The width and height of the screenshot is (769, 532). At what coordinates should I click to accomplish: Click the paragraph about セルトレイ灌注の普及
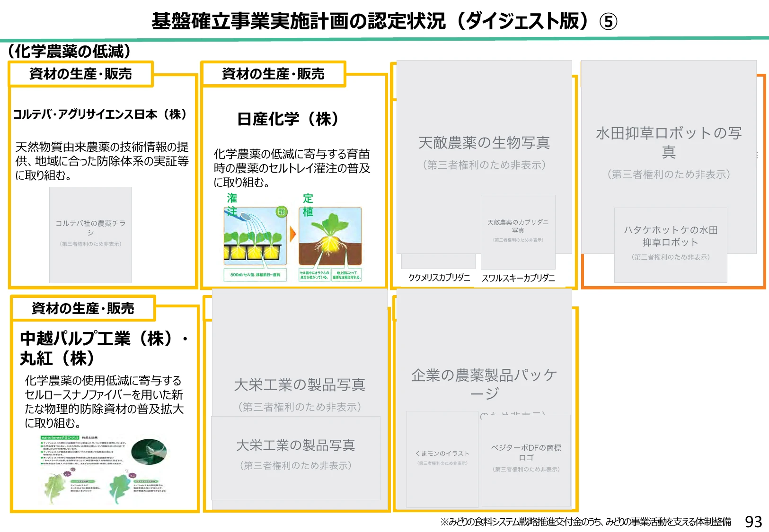[x=292, y=168]
